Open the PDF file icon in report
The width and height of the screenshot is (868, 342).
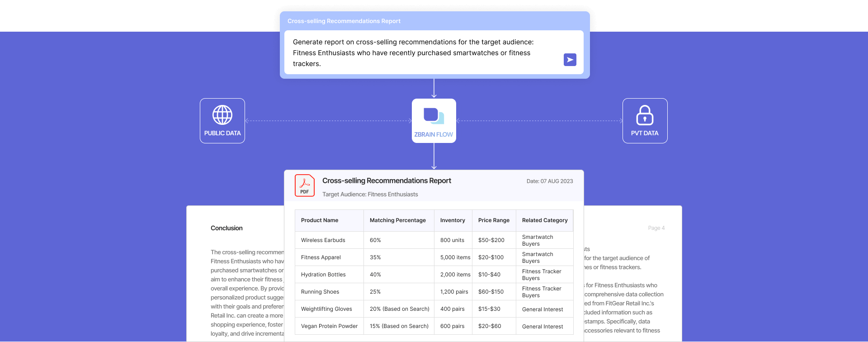coord(305,185)
